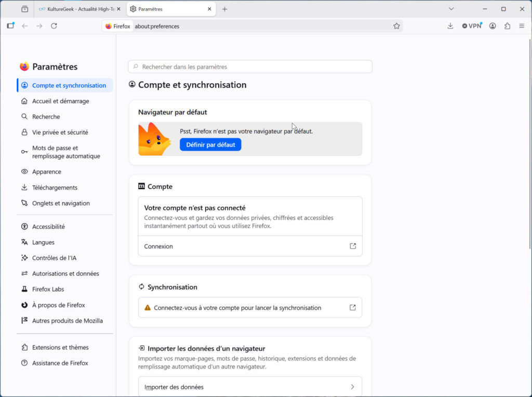Click the Firefox identity badge in address bar
The height and width of the screenshot is (397, 532).
[x=118, y=26]
